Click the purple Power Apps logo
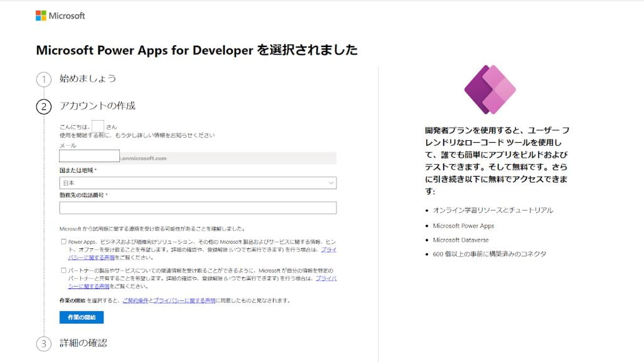This screenshot has width=644, height=362. [490, 90]
